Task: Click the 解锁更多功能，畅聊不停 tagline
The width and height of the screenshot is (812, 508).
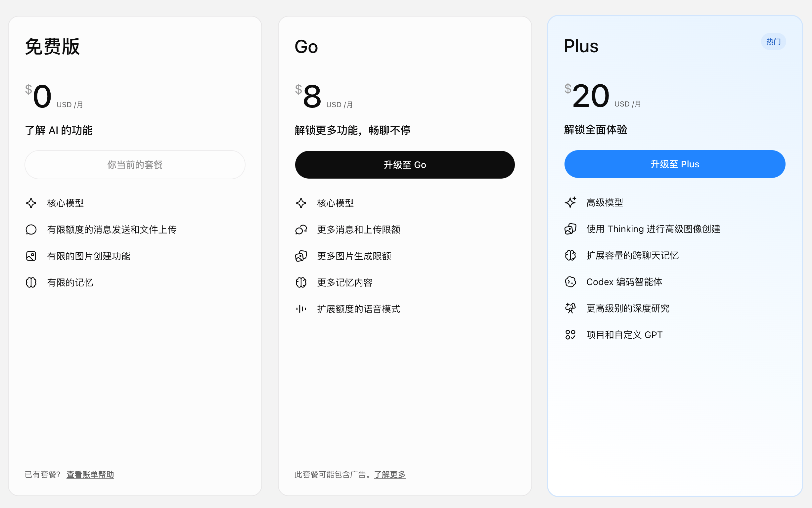Action: 352,130
